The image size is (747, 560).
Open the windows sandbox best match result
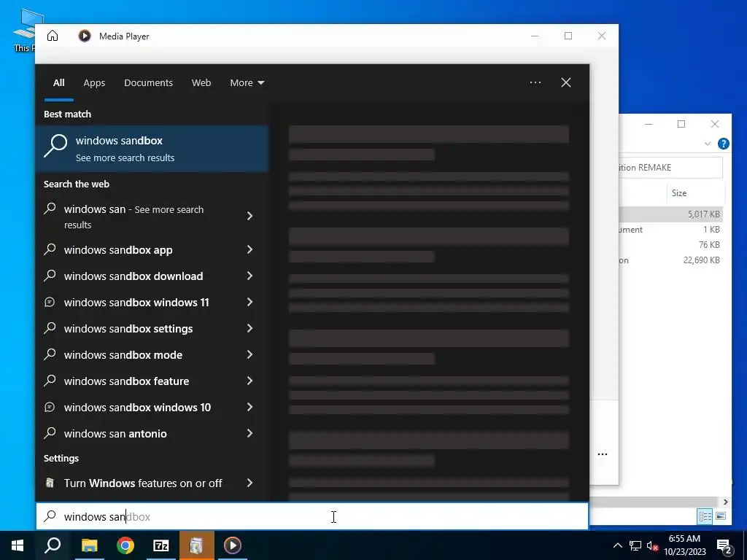[152, 149]
